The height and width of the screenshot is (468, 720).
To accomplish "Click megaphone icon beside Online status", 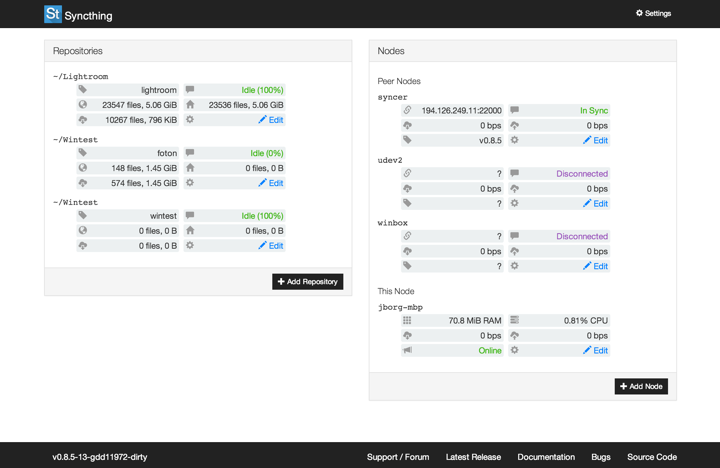I will (x=407, y=350).
